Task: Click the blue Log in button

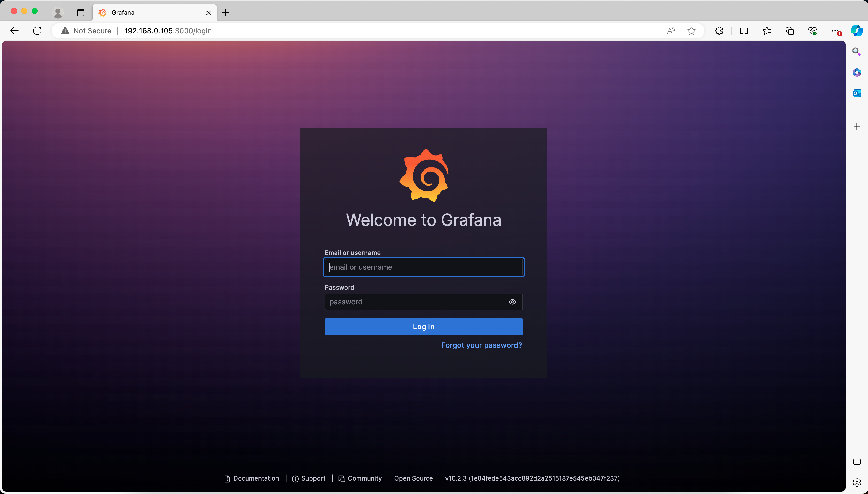Action: click(x=424, y=326)
